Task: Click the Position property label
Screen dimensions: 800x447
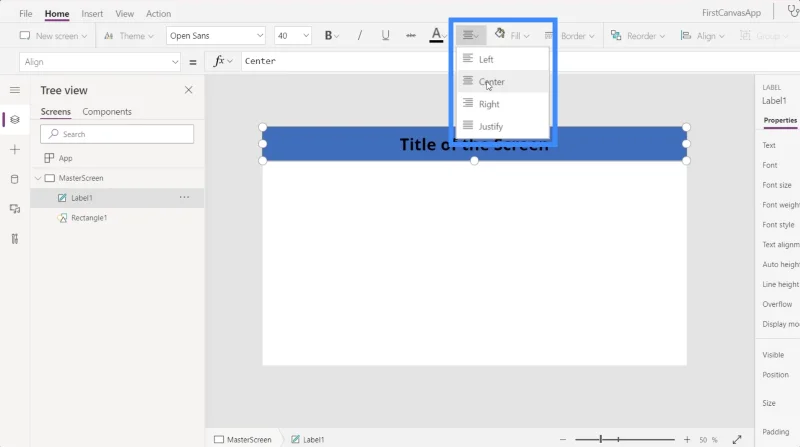Action: click(x=776, y=375)
